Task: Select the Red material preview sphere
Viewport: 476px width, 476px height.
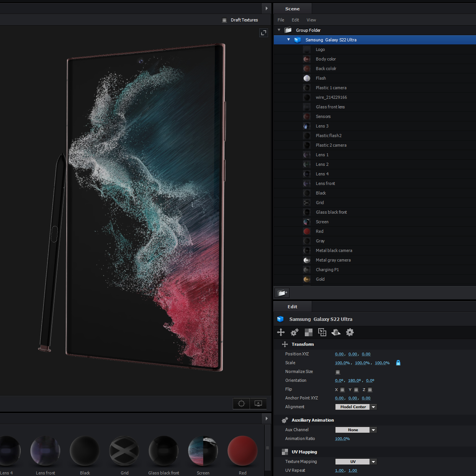Action: 242,451
